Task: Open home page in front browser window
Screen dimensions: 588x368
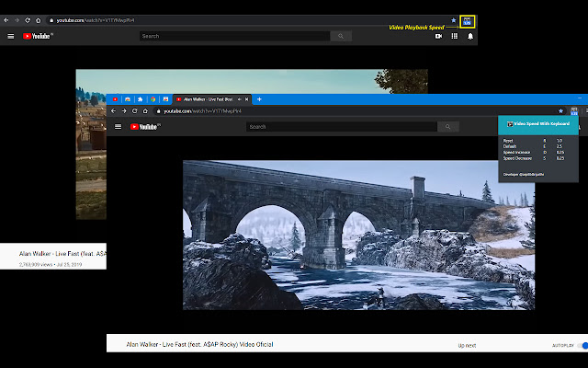Action: [x=145, y=111]
